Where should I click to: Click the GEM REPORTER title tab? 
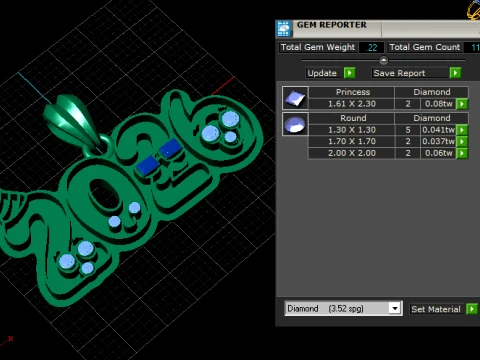[332, 25]
